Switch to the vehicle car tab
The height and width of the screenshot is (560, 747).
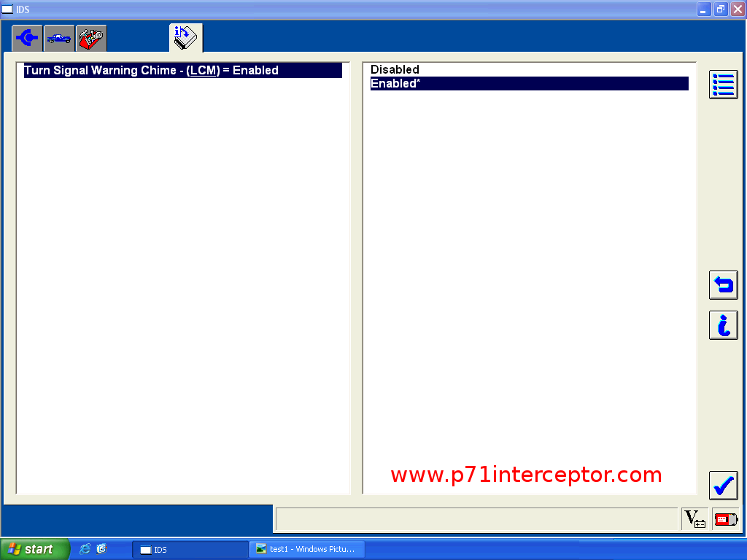pos(59,38)
